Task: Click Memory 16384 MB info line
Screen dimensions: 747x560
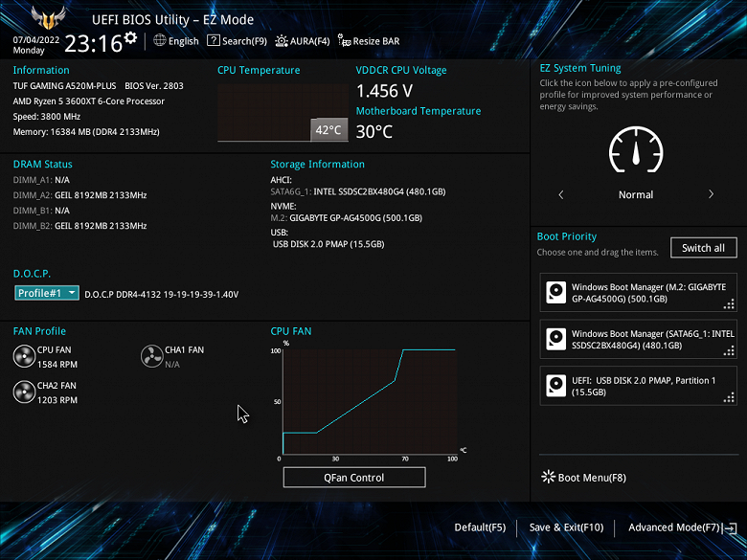Action: (86, 131)
